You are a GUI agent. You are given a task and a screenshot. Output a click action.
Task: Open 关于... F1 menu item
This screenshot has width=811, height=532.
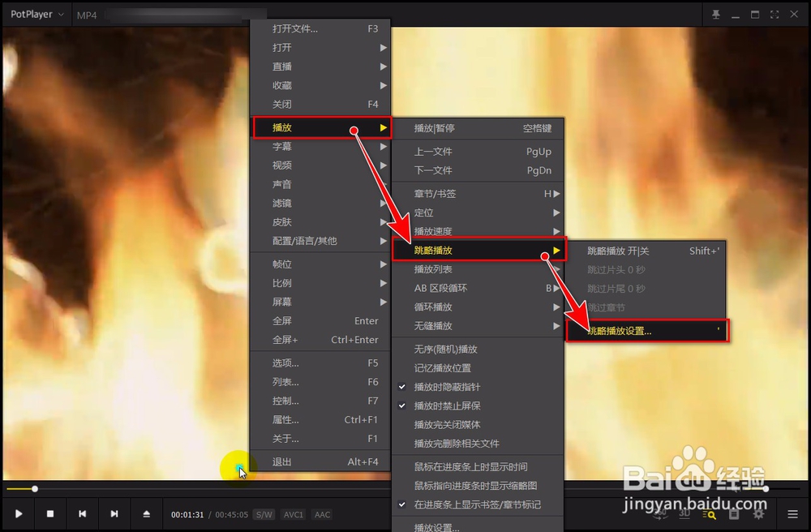[320, 439]
